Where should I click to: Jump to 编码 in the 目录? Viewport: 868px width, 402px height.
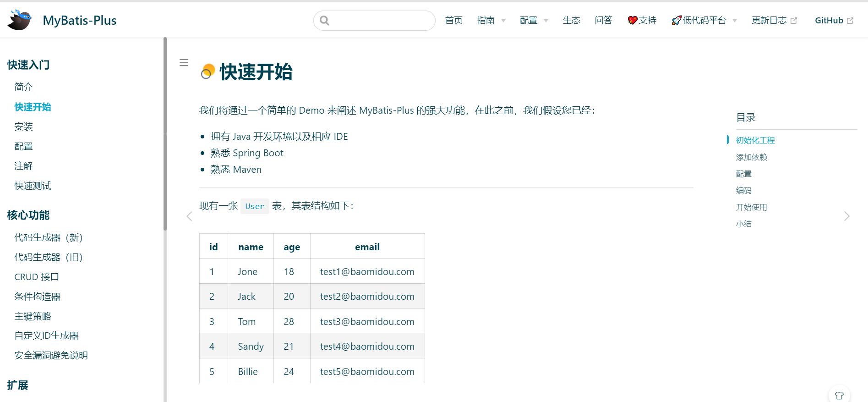(x=744, y=190)
